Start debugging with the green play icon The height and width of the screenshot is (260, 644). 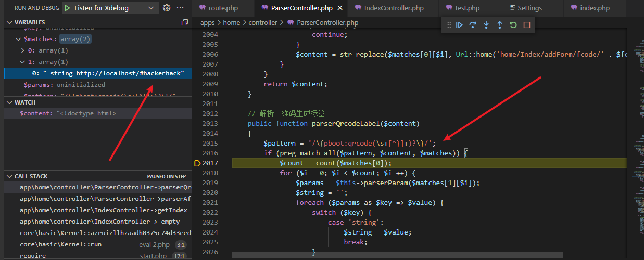point(67,8)
